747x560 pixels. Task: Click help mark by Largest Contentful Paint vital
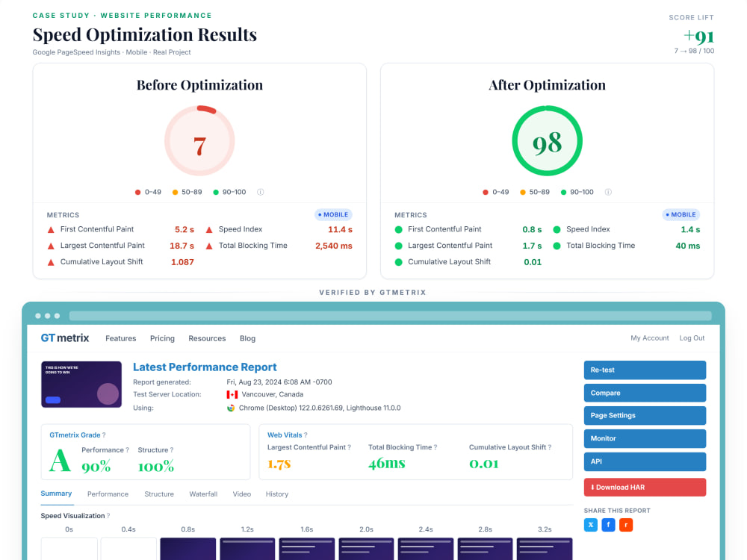(x=349, y=447)
